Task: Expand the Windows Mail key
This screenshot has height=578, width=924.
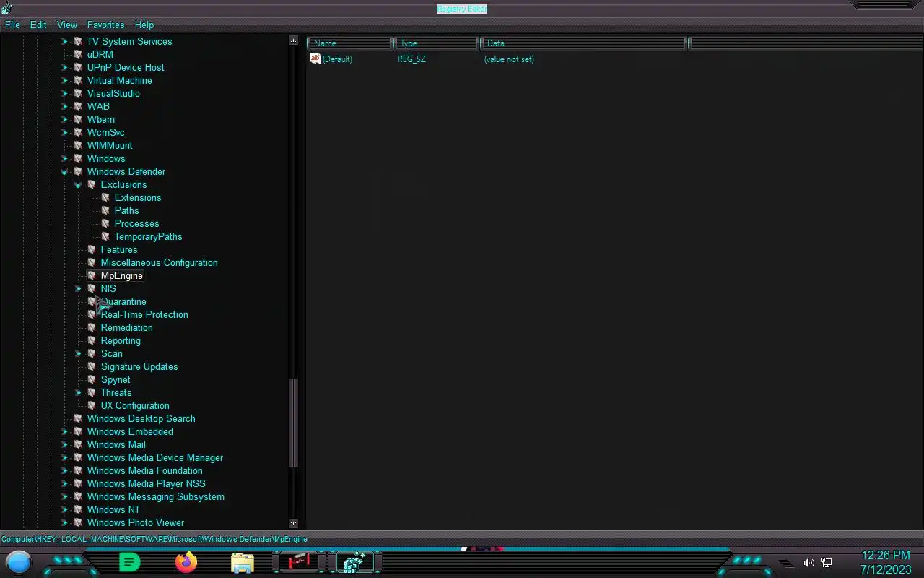Action: [64, 445]
